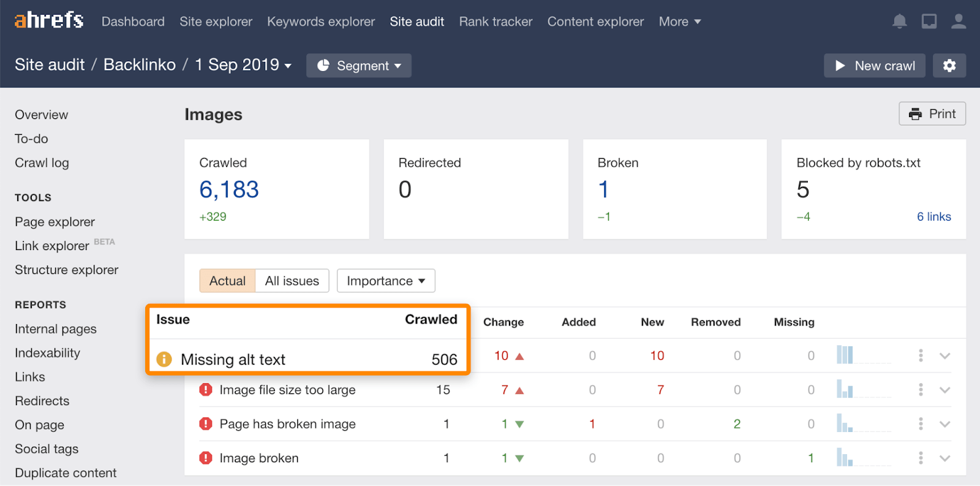Open the 6 links under Blocked by robots.txt

point(933,216)
